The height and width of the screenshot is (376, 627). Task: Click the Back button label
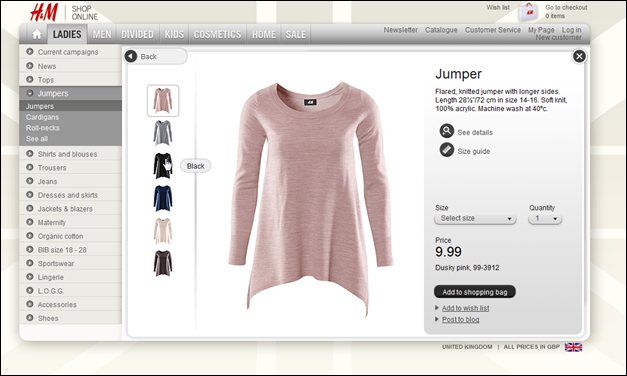click(148, 56)
